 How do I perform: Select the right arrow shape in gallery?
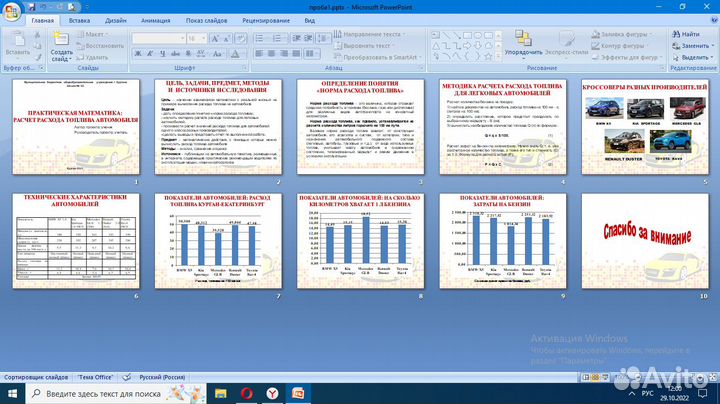click(x=467, y=46)
